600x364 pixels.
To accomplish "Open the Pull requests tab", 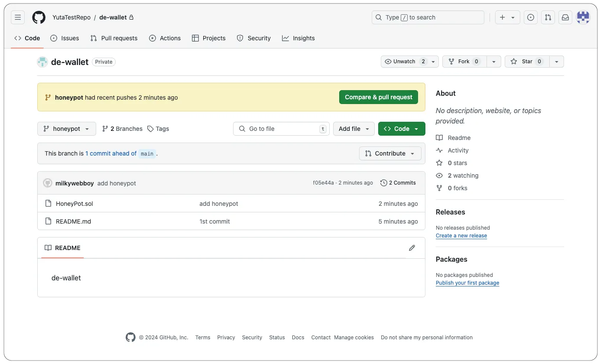I will (x=114, y=38).
